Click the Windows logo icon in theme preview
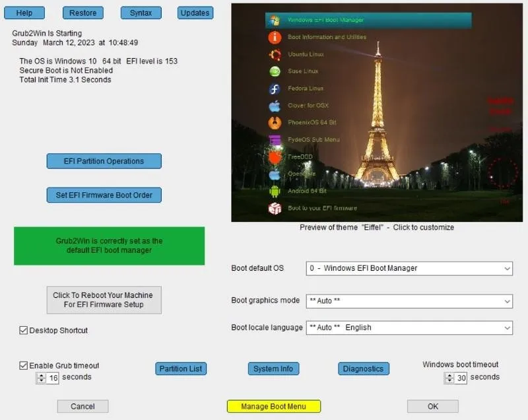 pyautogui.click(x=275, y=20)
